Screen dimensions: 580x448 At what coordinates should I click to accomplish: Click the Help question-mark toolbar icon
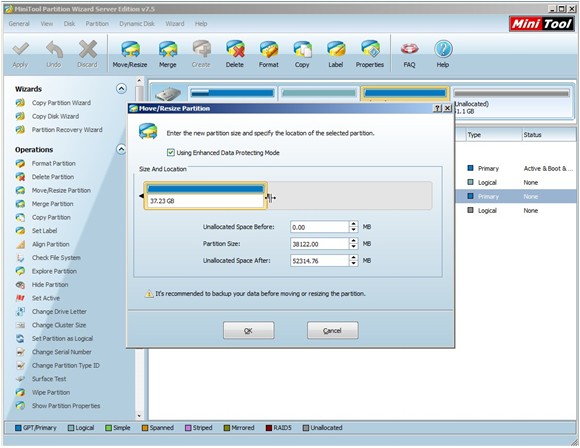pyautogui.click(x=443, y=49)
